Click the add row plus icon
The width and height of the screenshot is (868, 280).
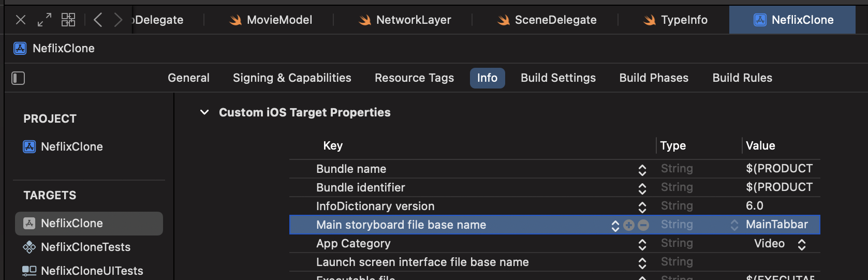pyautogui.click(x=629, y=225)
